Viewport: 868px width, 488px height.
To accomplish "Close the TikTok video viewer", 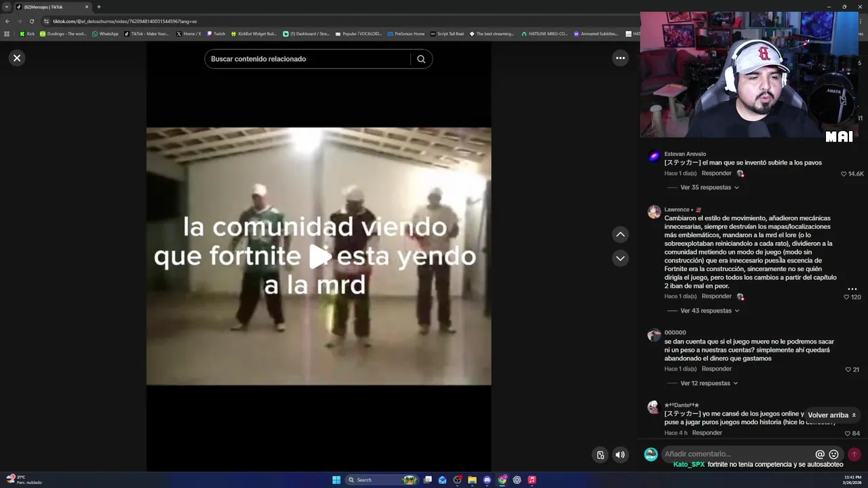I will [x=17, y=58].
